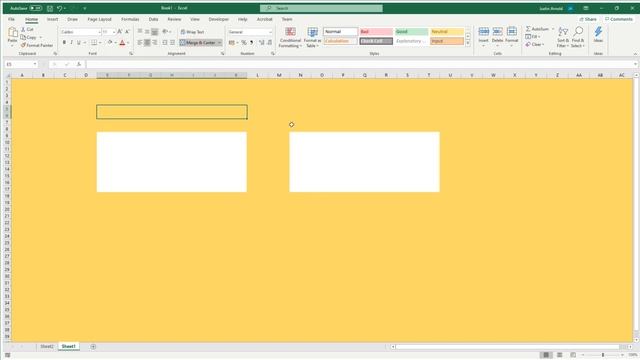Apply Comma Style to cells
Viewport: 640px width, 360px height.
pyautogui.click(x=251, y=42)
